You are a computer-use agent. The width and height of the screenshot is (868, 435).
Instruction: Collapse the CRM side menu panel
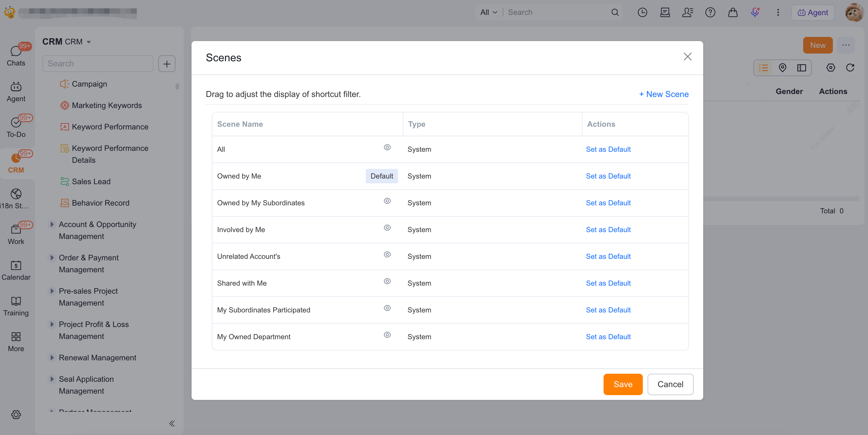(172, 423)
